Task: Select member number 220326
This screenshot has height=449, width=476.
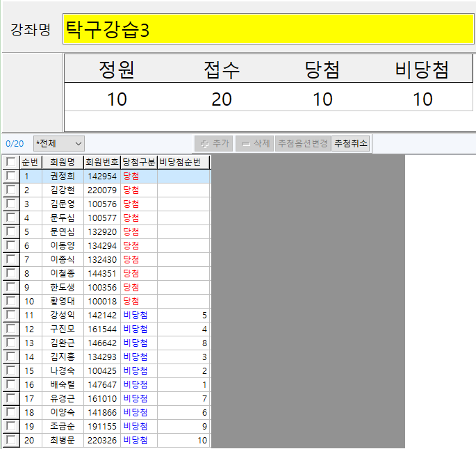Action: (x=102, y=440)
